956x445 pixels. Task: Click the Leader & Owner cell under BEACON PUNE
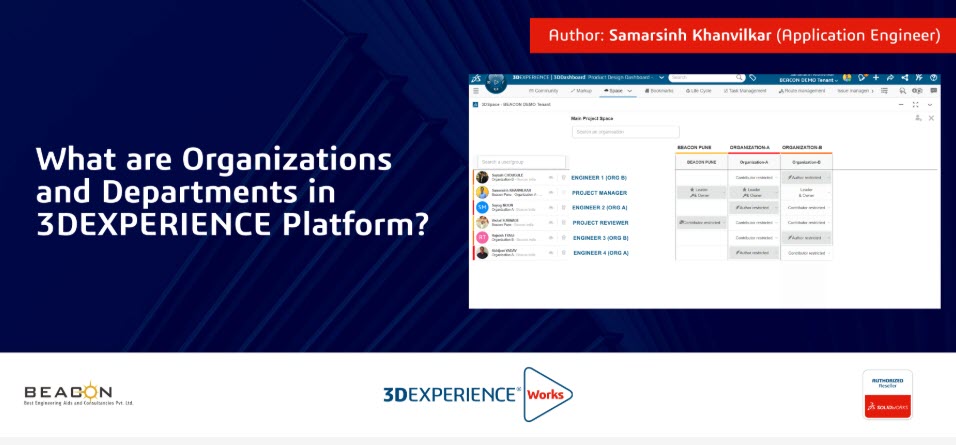pos(700,192)
